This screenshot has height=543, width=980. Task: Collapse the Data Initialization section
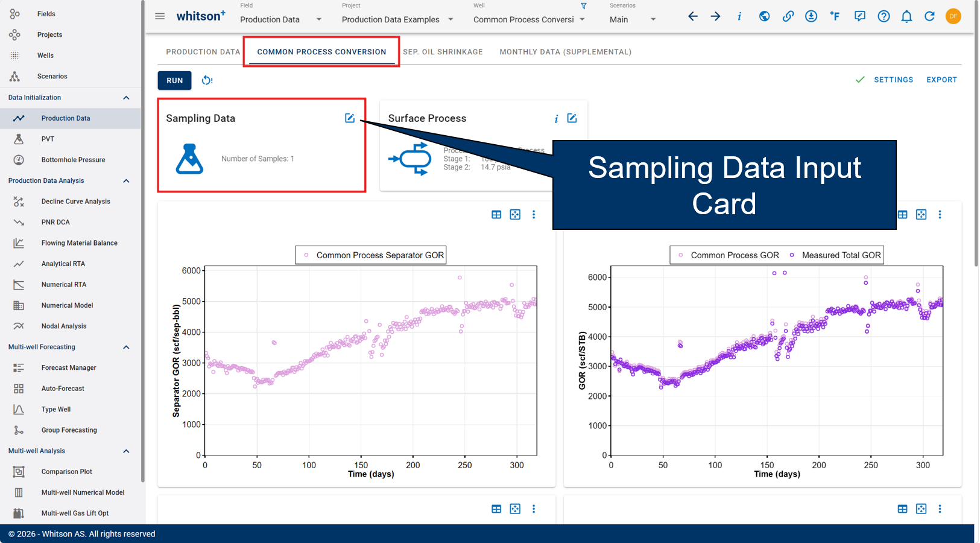click(126, 98)
